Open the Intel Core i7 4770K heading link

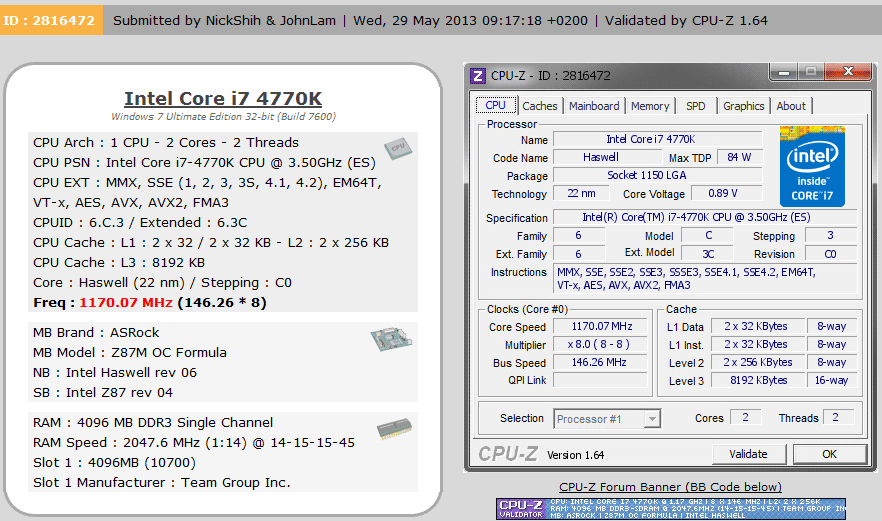tap(223, 98)
